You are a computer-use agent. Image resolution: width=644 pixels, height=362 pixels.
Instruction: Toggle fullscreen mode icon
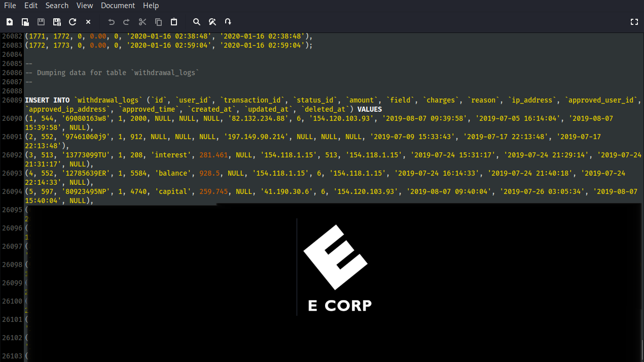(x=634, y=22)
